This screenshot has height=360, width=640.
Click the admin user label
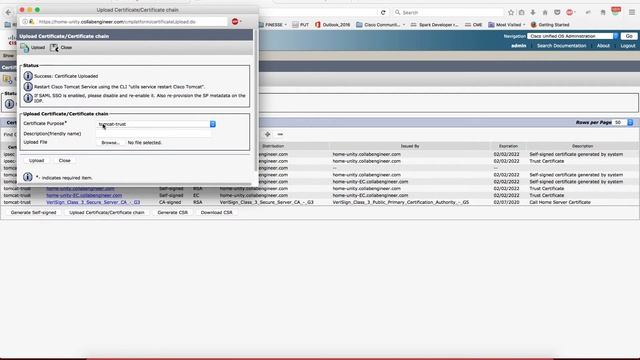pyautogui.click(x=518, y=46)
